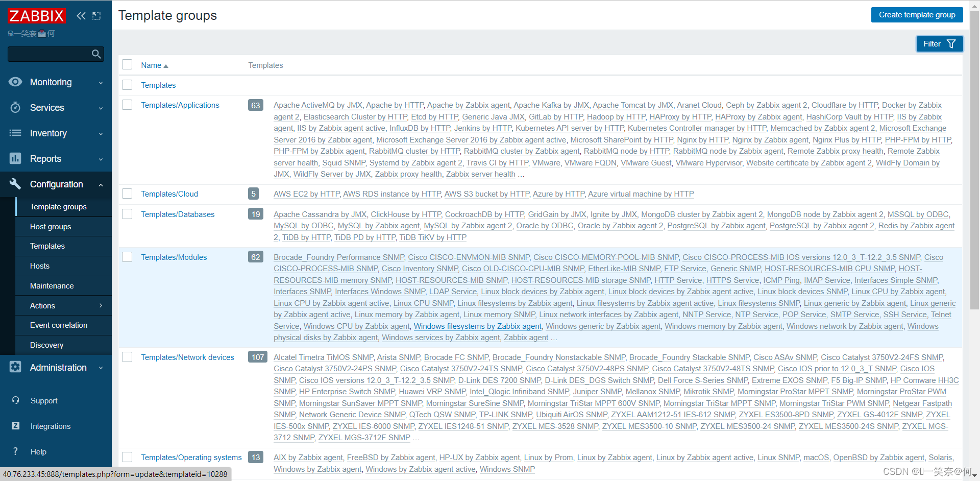This screenshot has width=980, height=481.
Task: Check the Templates/Modules checkbox
Action: pyautogui.click(x=127, y=257)
